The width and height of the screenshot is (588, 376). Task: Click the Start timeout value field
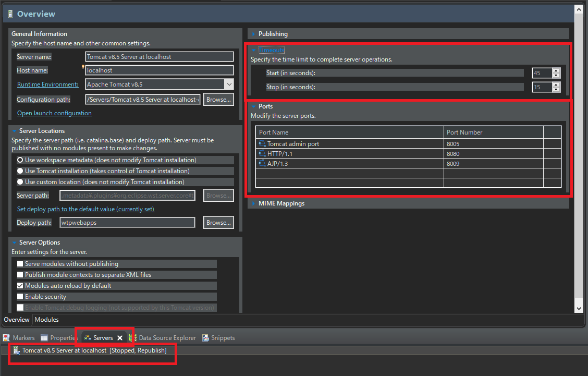[542, 73]
